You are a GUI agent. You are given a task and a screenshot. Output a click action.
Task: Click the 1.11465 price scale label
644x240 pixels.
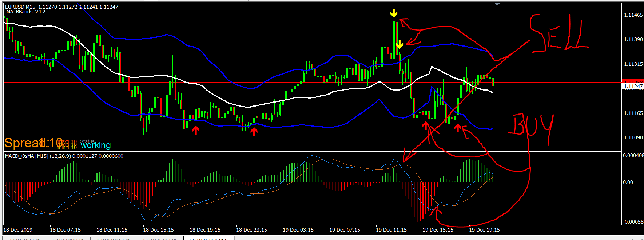coord(633,15)
